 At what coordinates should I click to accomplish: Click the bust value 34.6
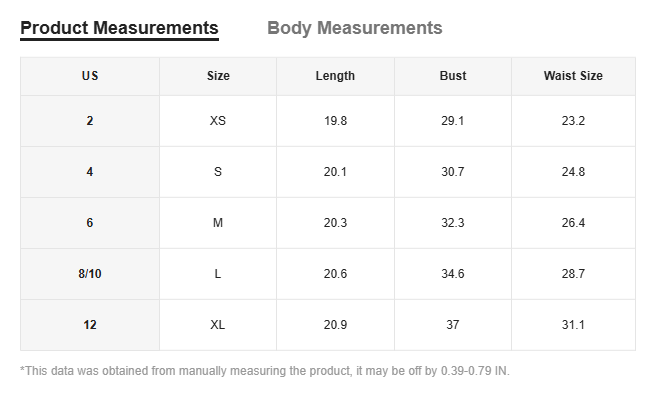(x=453, y=274)
